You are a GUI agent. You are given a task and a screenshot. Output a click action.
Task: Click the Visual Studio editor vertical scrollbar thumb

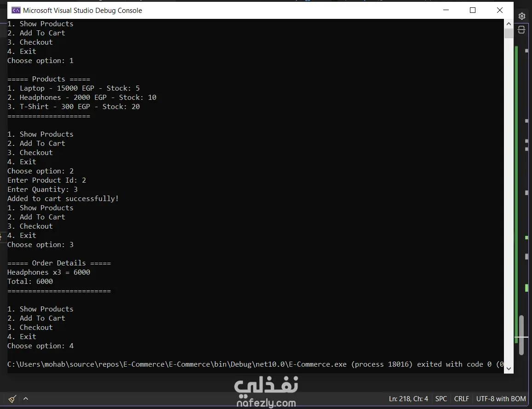tap(521, 335)
